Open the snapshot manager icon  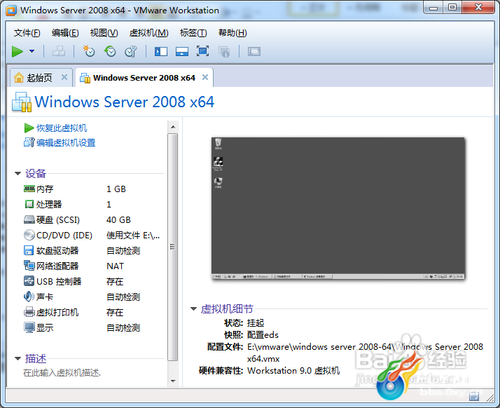tap(131, 51)
